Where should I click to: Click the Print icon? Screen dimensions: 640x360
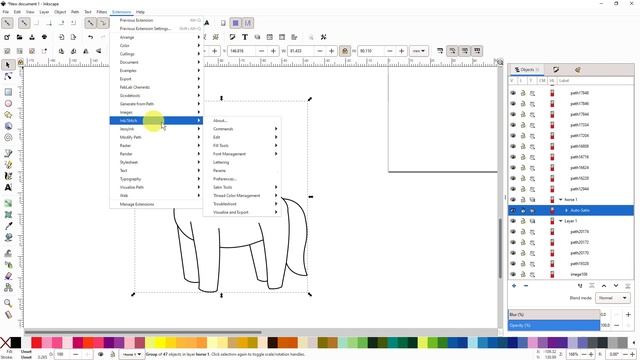[x=44, y=37]
